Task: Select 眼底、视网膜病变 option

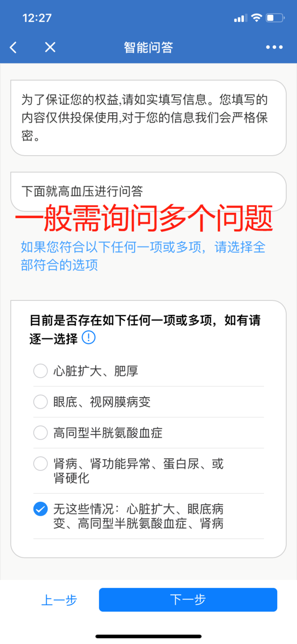Action: coord(148,402)
